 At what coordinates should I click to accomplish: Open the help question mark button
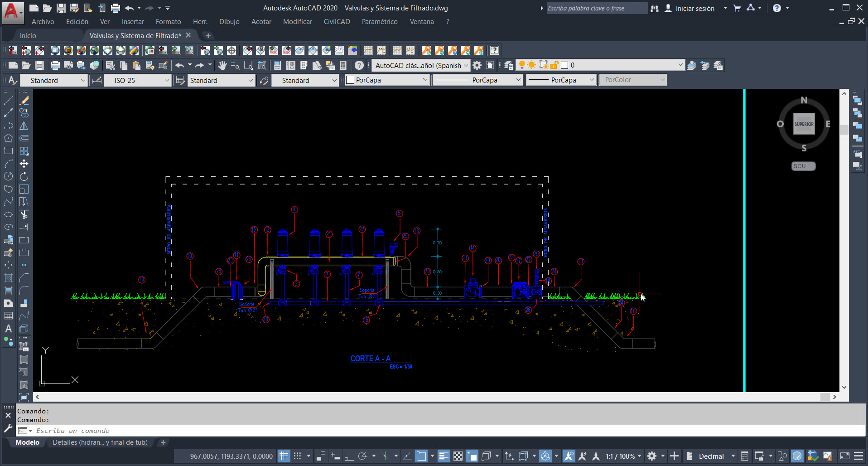777,8
